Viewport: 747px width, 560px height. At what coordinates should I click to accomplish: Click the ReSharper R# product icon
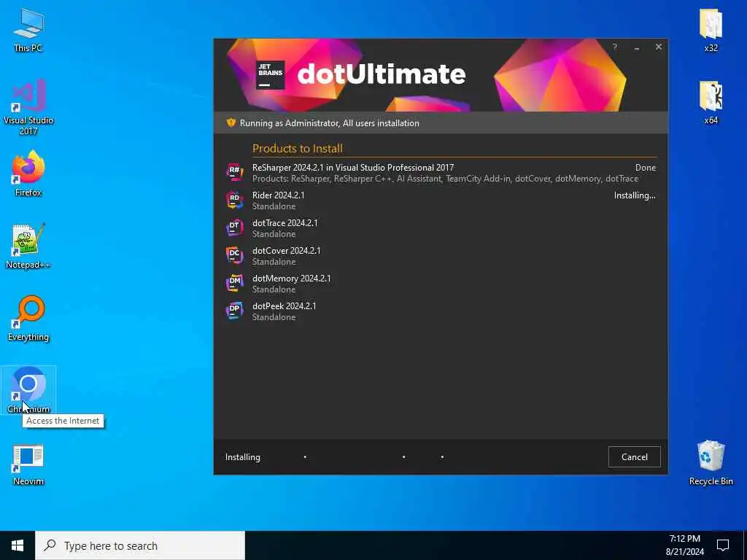point(234,172)
